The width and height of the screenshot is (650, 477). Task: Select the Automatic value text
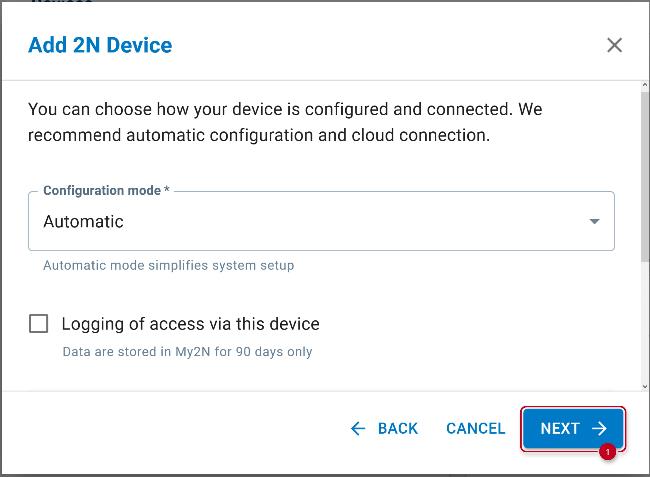point(84,221)
